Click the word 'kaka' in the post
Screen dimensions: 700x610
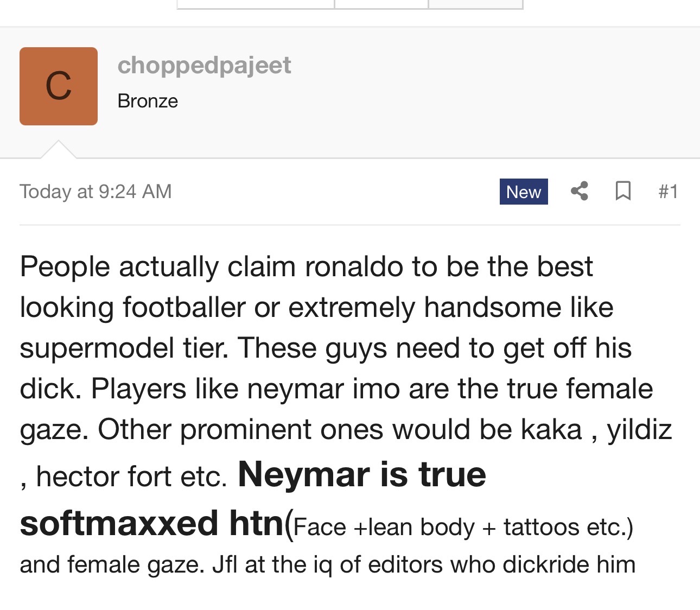[x=551, y=430]
